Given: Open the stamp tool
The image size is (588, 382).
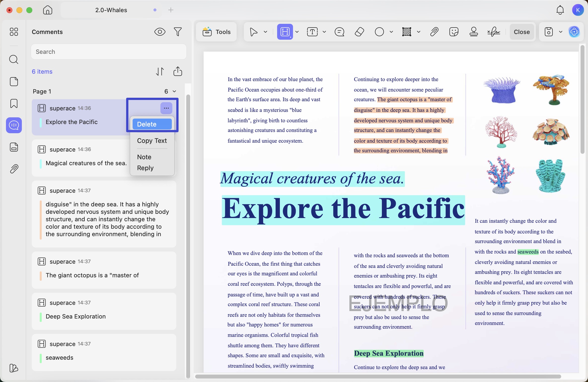Looking at the screenshot, I should 474,32.
